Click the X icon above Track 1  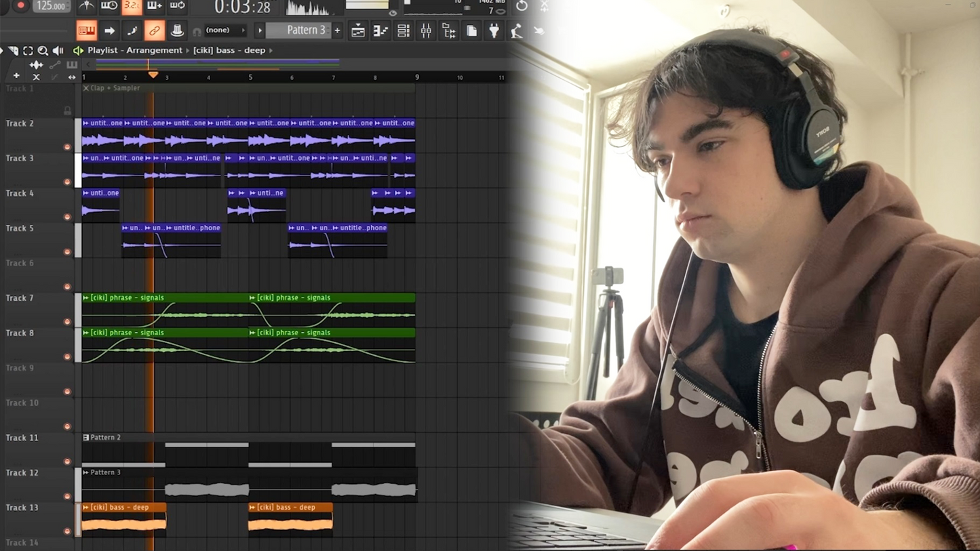tap(37, 77)
